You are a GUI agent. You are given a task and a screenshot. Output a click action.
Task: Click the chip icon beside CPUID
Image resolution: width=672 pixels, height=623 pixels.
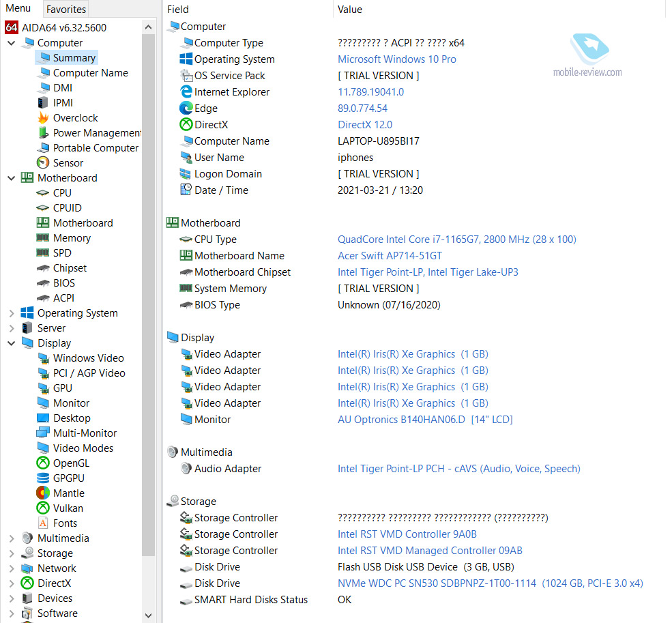[x=43, y=208]
